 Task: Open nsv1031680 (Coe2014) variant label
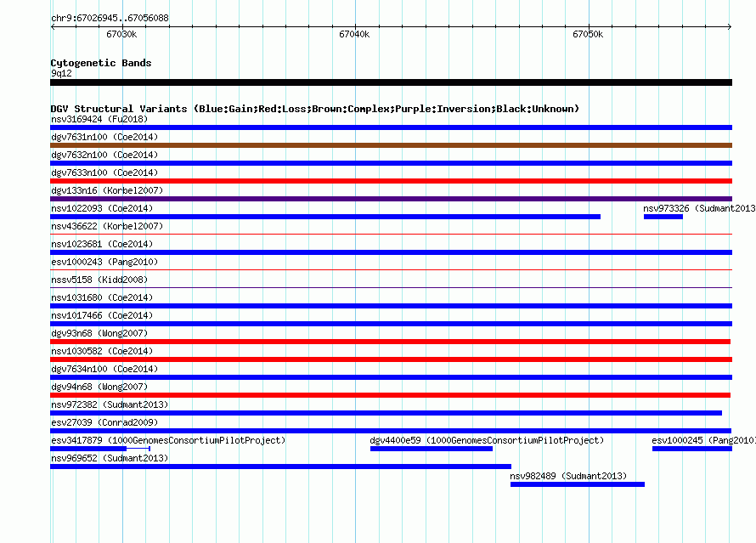[x=102, y=297]
